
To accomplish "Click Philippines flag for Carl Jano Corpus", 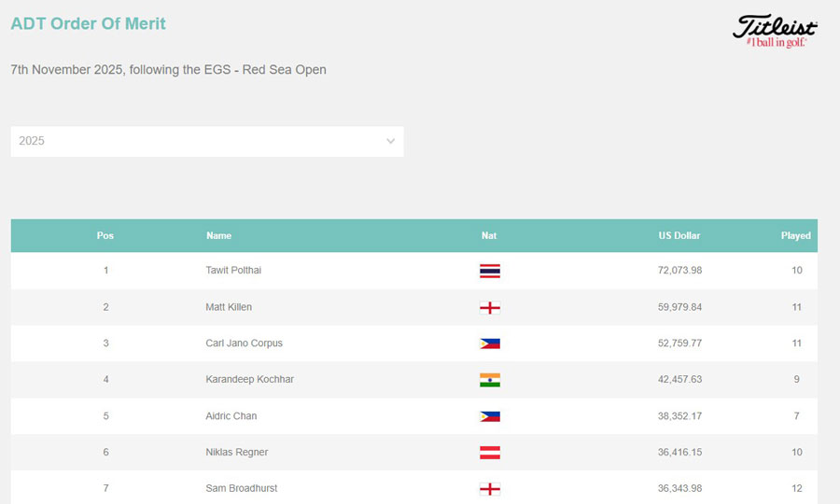I will coord(489,343).
